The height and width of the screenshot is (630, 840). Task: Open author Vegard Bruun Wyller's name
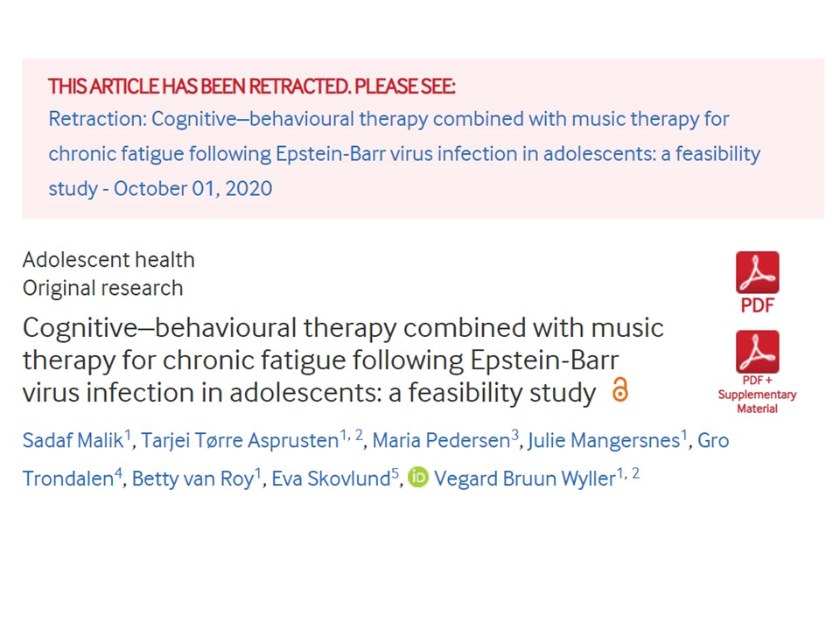524,479
